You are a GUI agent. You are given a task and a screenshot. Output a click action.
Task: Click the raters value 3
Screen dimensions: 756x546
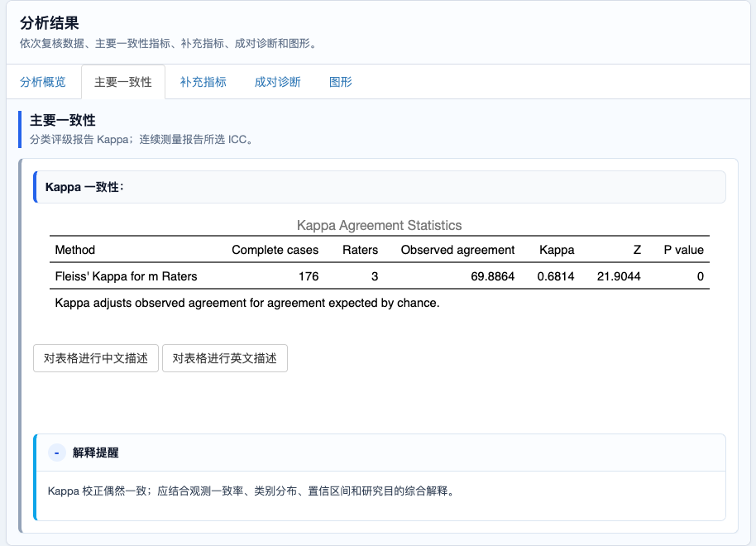[375, 276]
